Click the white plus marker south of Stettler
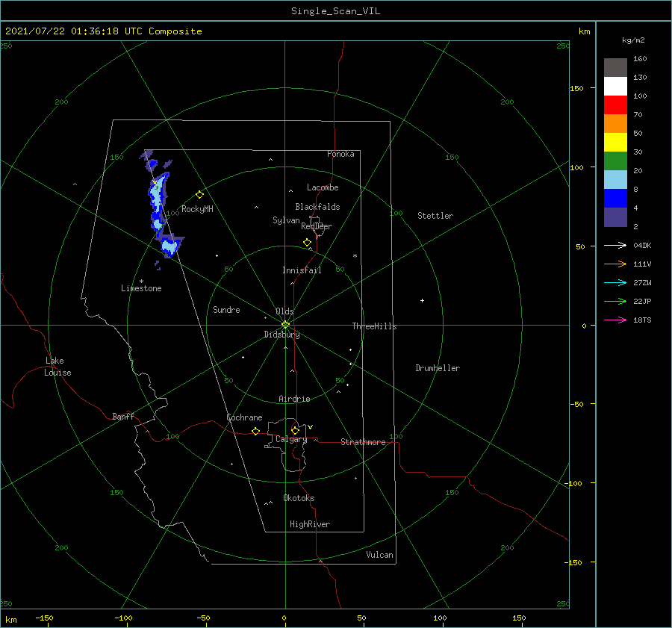The height and width of the screenshot is (628, 672). tap(422, 300)
